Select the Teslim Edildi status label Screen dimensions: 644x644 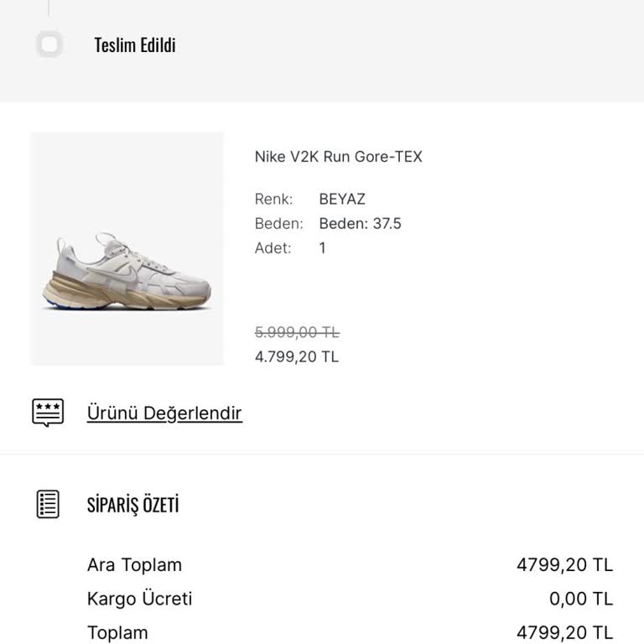(x=135, y=45)
